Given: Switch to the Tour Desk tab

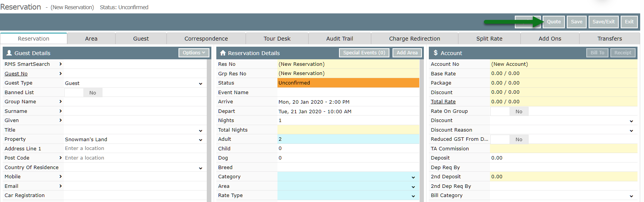Looking at the screenshot, I should click(x=277, y=39).
